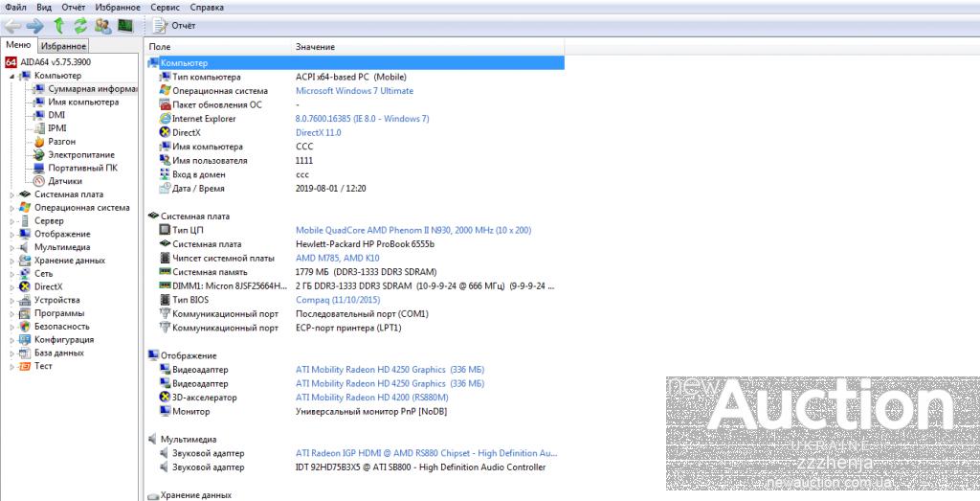Open the users management toolbar icon
This screenshot has width=980, height=501.
(102, 26)
